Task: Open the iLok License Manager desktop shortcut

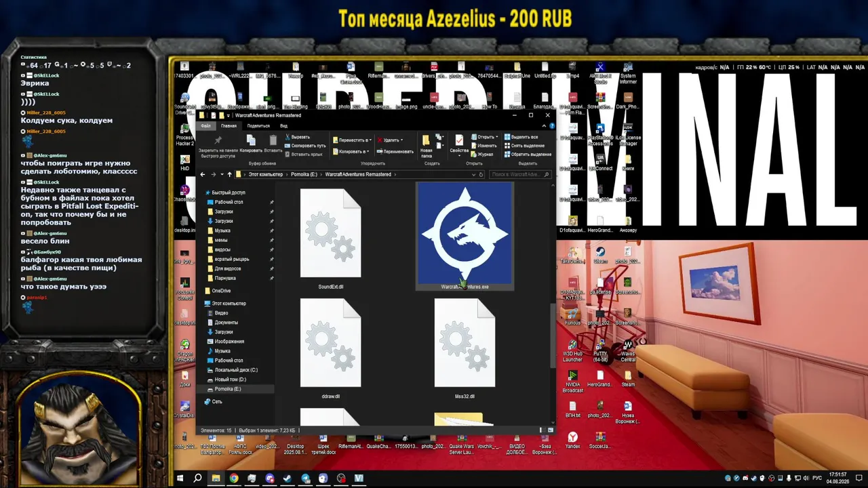Action: pyautogui.click(x=628, y=134)
